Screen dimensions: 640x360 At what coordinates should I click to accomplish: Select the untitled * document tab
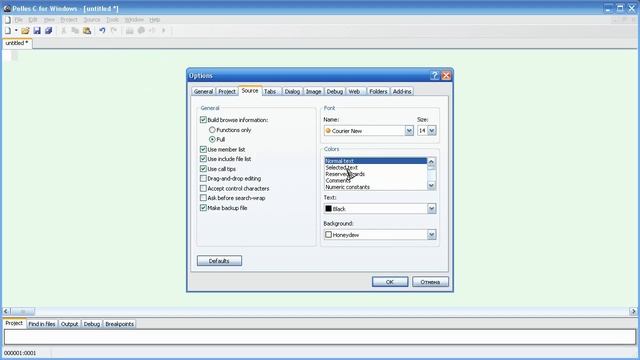(17, 43)
